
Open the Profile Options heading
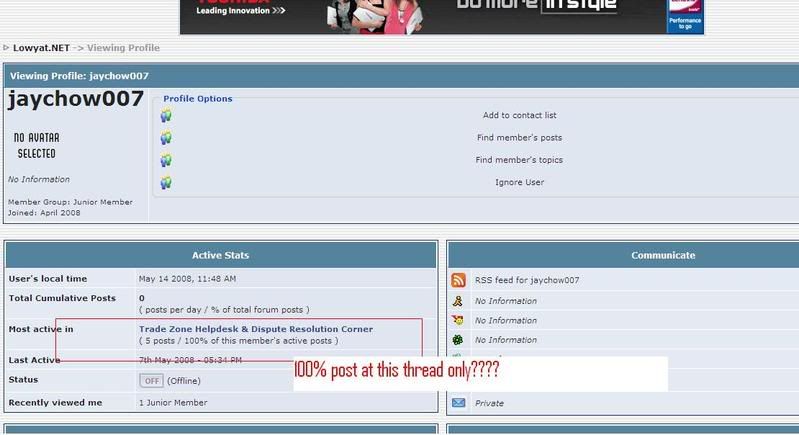click(x=198, y=99)
